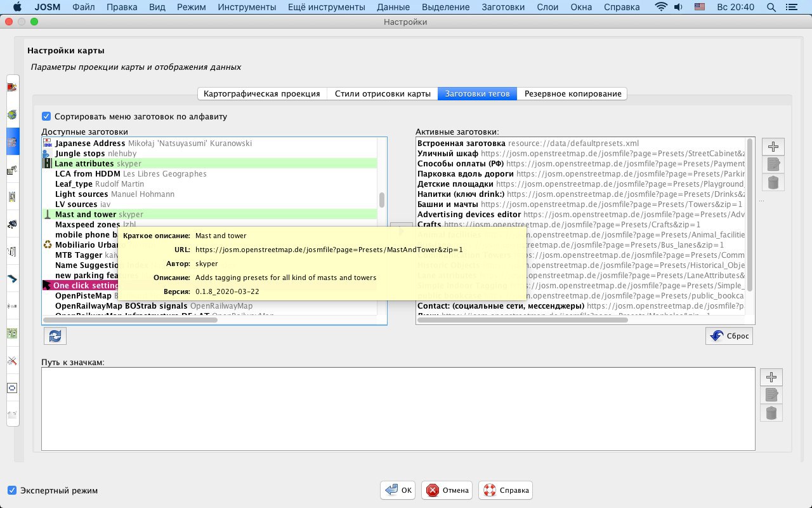Delete the selected active preset with trash icon

tap(773, 183)
